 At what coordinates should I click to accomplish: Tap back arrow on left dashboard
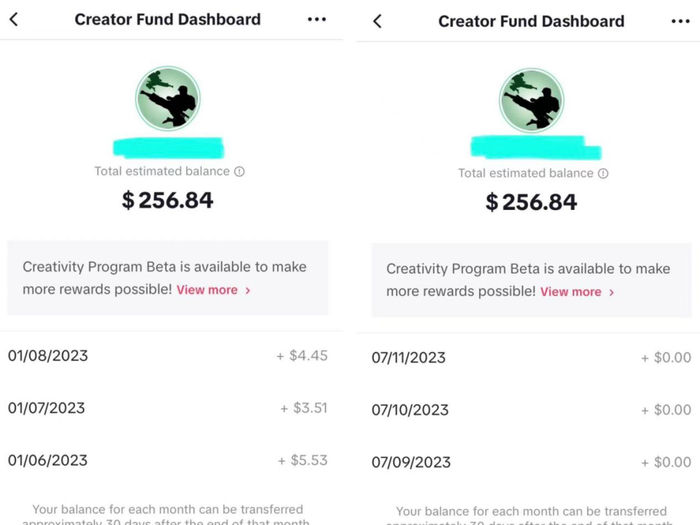pos(14,19)
